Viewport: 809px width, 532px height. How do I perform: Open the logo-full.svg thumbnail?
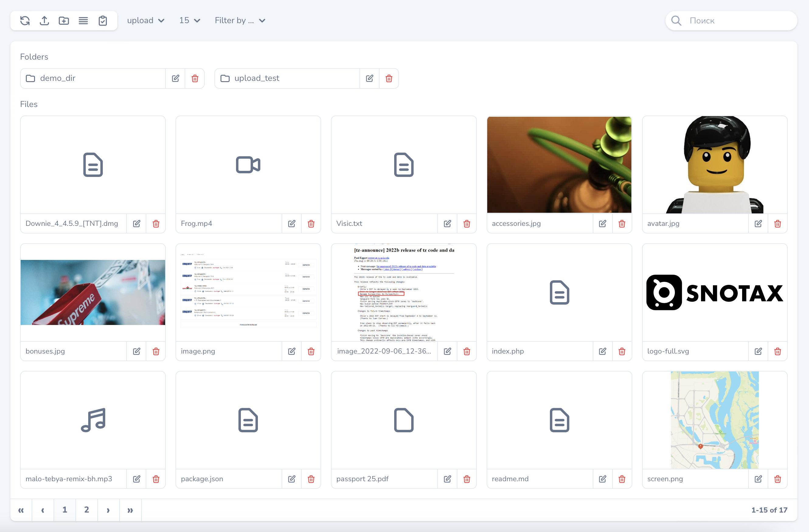(x=714, y=292)
